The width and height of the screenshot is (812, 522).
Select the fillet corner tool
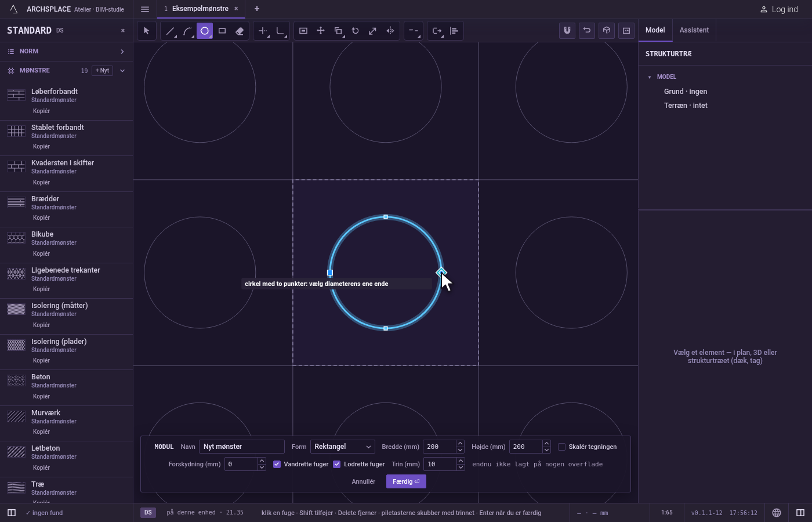pyautogui.click(x=280, y=31)
